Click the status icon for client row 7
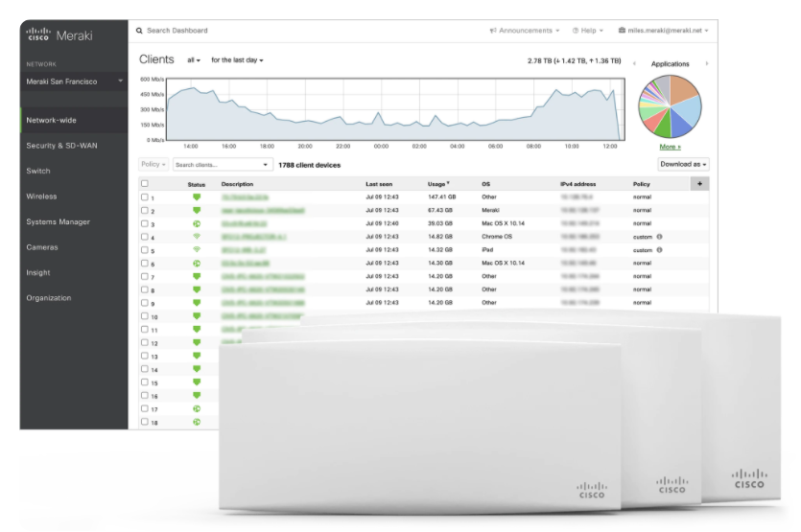 point(197,276)
